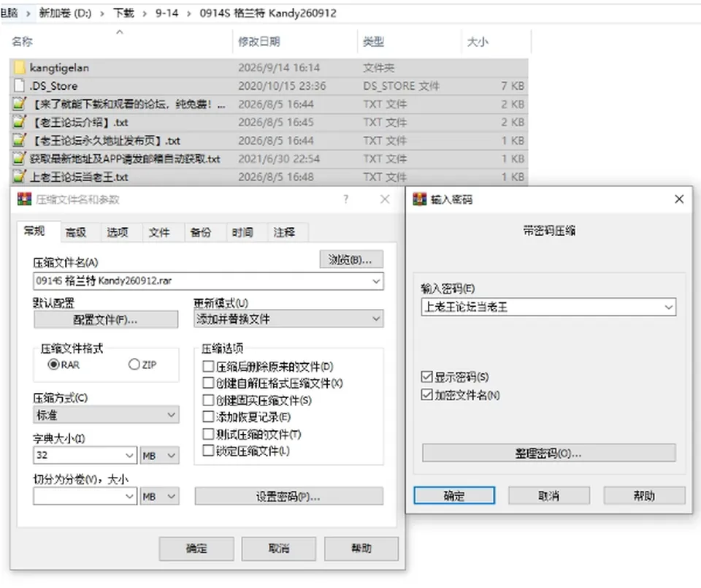701x588 pixels.
Task: Click 取消 in 输入密码 dialog
Action: [549, 495]
